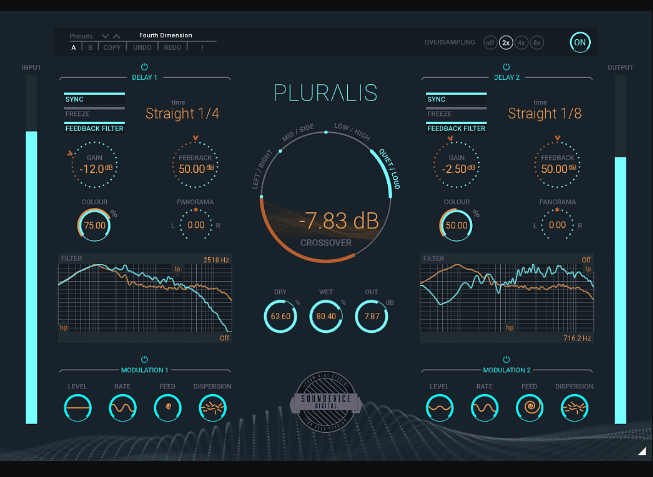Open the Presets menu label
The image size is (653, 477).
pos(81,36)
